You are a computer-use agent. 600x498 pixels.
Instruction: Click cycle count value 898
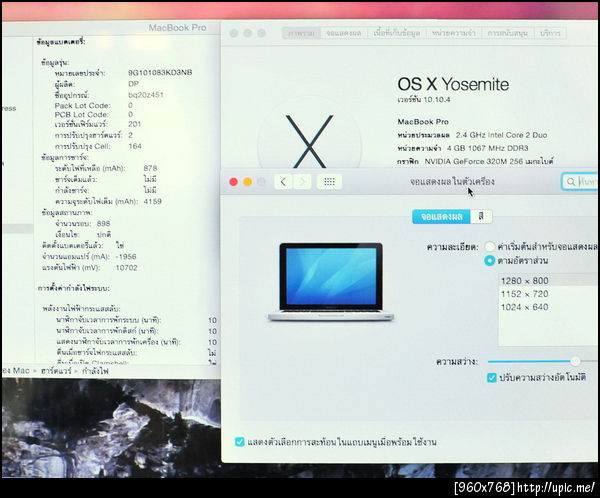pos(103,223)
